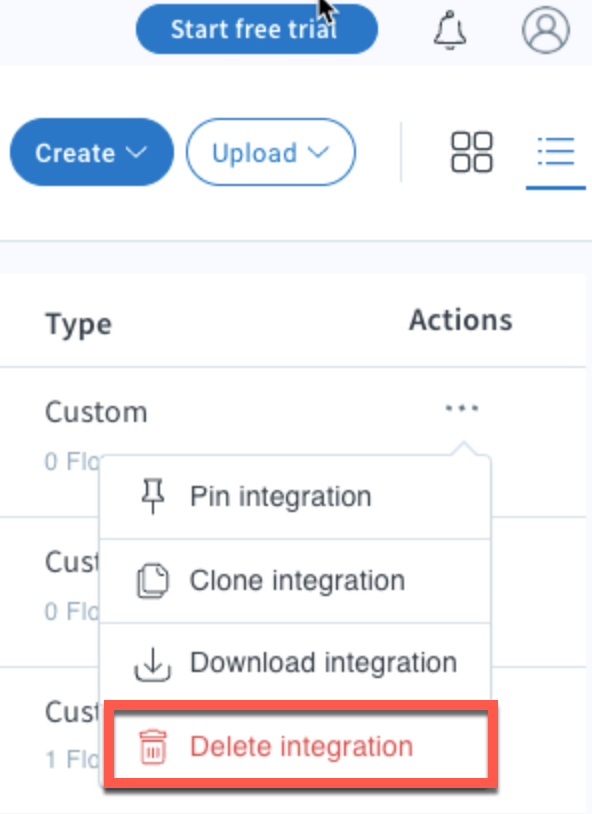Expand the Create dropdown

click(x=92, y=152)
